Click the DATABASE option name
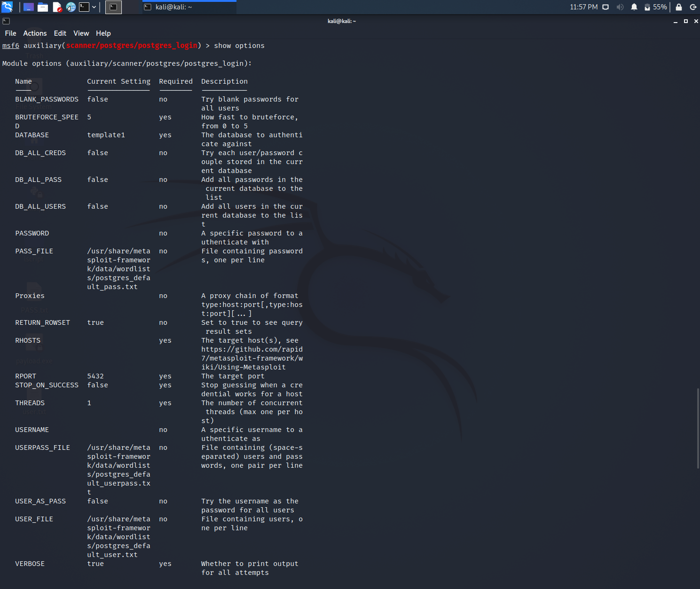The width and height of the screenshot is (700, 589). tap(32, 135)
